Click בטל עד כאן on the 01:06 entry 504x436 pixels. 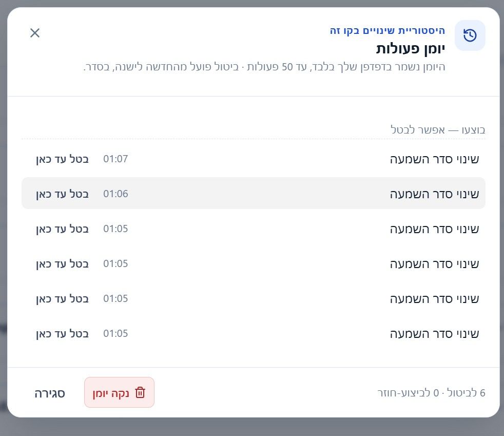click(62, 194)
